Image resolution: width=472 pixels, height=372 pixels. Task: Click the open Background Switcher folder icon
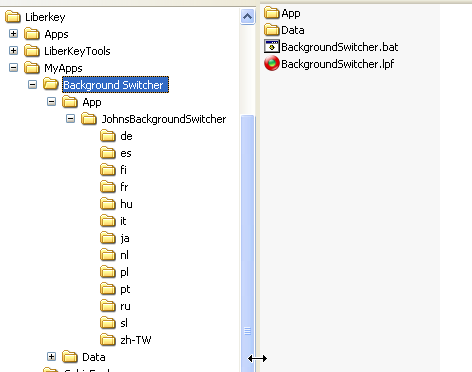(x=51, y=85)
